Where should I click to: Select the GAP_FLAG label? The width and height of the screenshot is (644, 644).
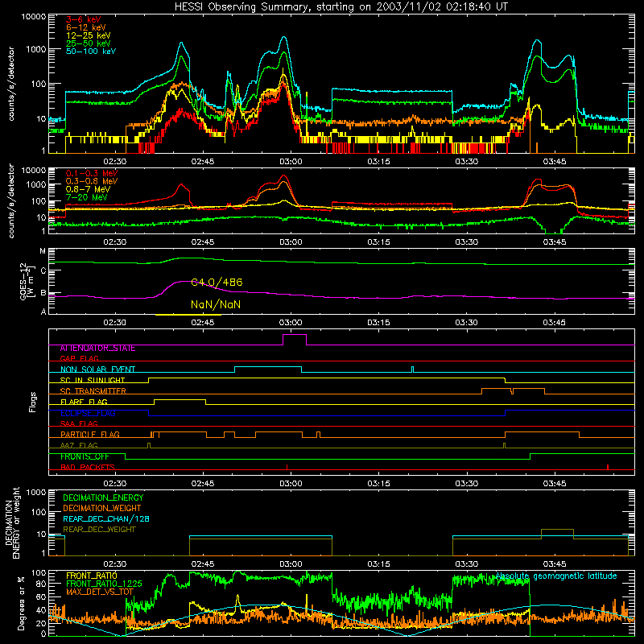pos(79,358)
